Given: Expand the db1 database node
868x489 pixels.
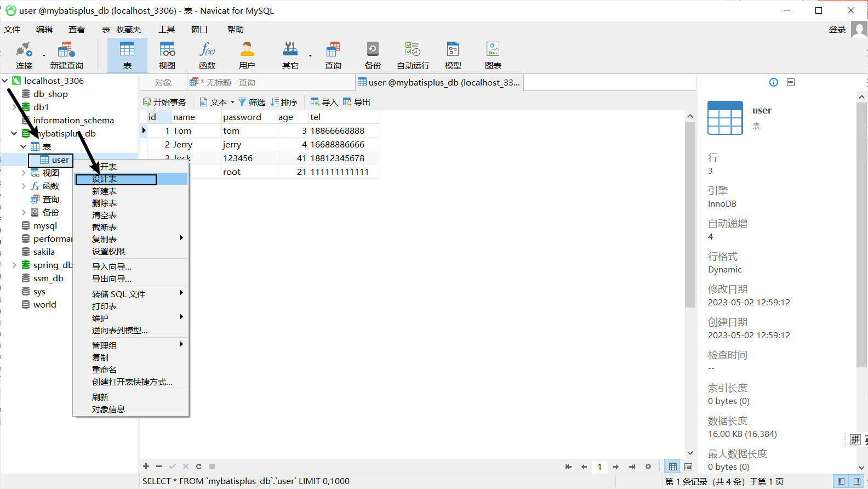Looking at the screenshot, I should pyautogui.click(x=14, y=107).
